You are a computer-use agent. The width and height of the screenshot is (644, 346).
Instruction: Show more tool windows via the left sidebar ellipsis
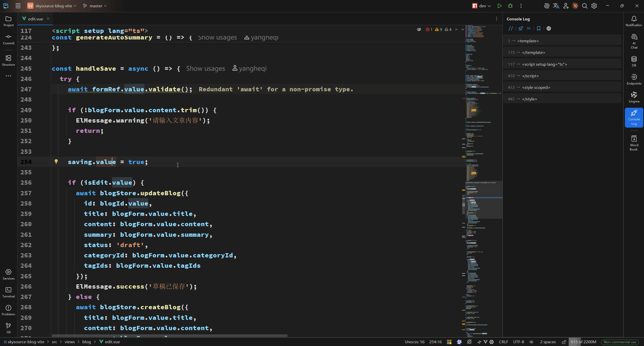click(x=9, y=76)
